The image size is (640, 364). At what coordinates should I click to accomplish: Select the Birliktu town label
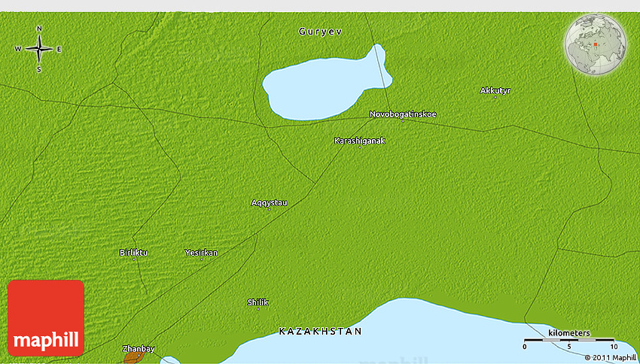[x=133, y=253]
